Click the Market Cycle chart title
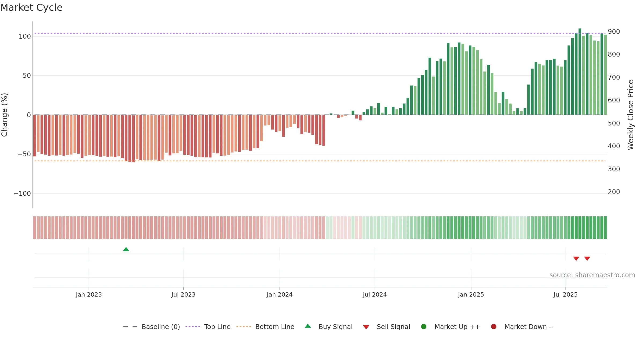The height and width of the screenshot is (362, 644). (31, 8)
